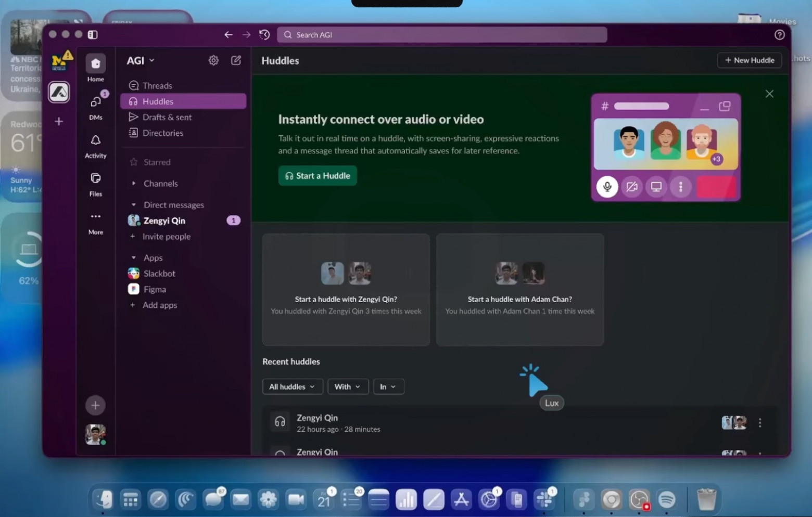Open the Activity bell icon

[95, 140]
